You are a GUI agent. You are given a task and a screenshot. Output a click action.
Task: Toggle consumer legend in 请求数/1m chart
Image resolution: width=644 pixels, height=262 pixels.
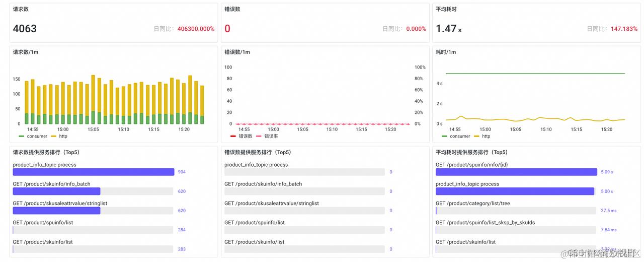tap(33, 136)
